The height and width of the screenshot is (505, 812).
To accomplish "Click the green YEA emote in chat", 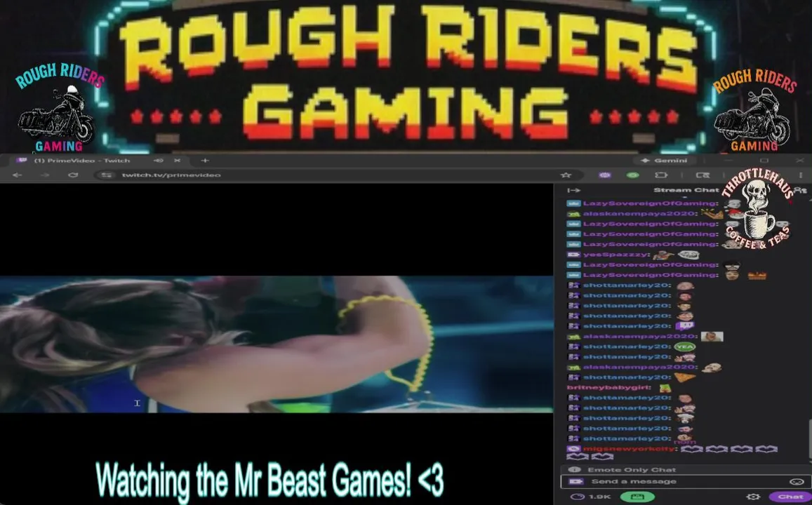I will (684, 346).
